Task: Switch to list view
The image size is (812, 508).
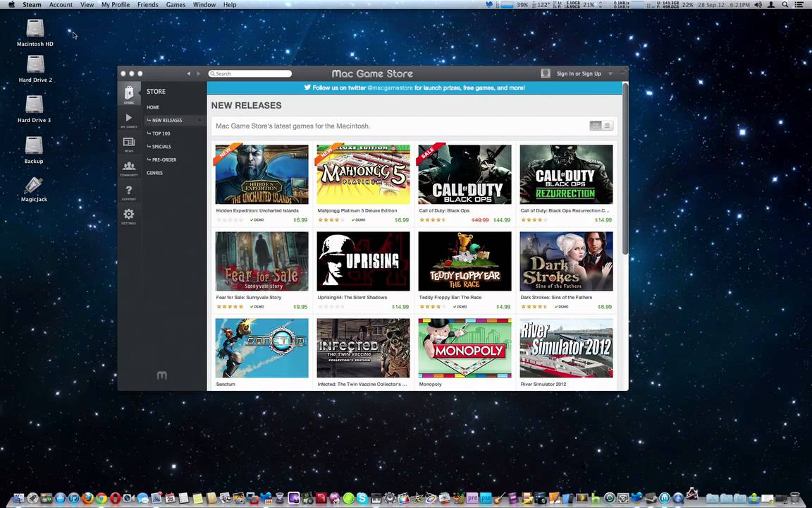Action: (608, 126)
